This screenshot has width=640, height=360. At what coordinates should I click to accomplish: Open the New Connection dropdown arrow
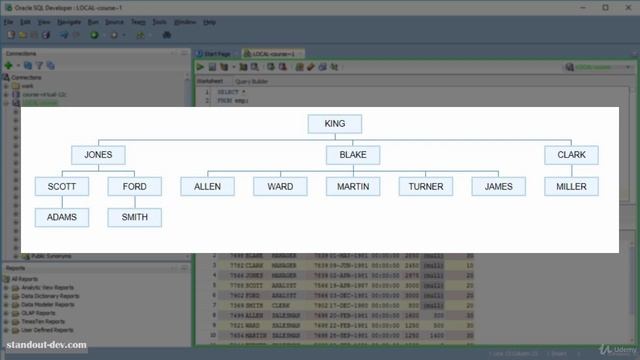(x=18, y=66)
